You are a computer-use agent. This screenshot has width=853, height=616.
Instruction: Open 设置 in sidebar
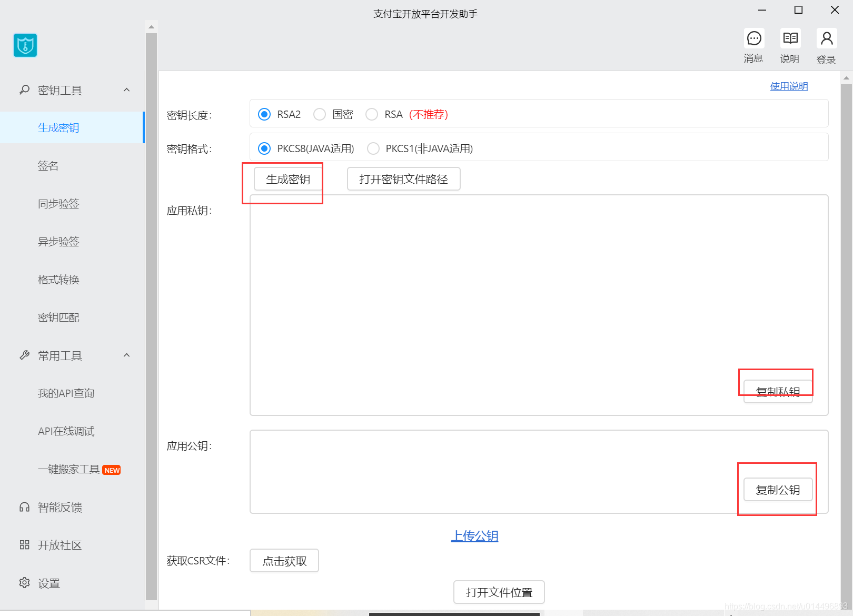click(x=72, y=583)
